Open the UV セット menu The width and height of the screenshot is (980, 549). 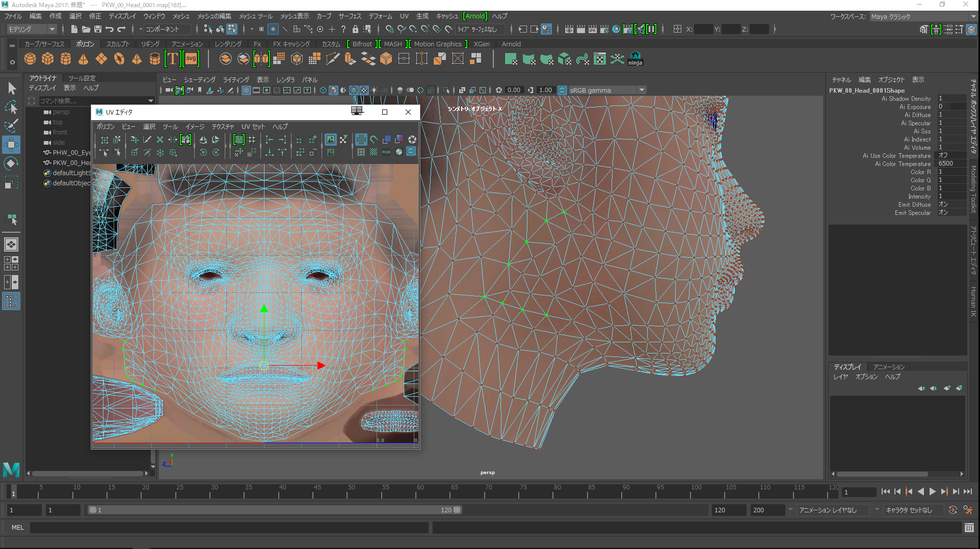click(253, 126)
